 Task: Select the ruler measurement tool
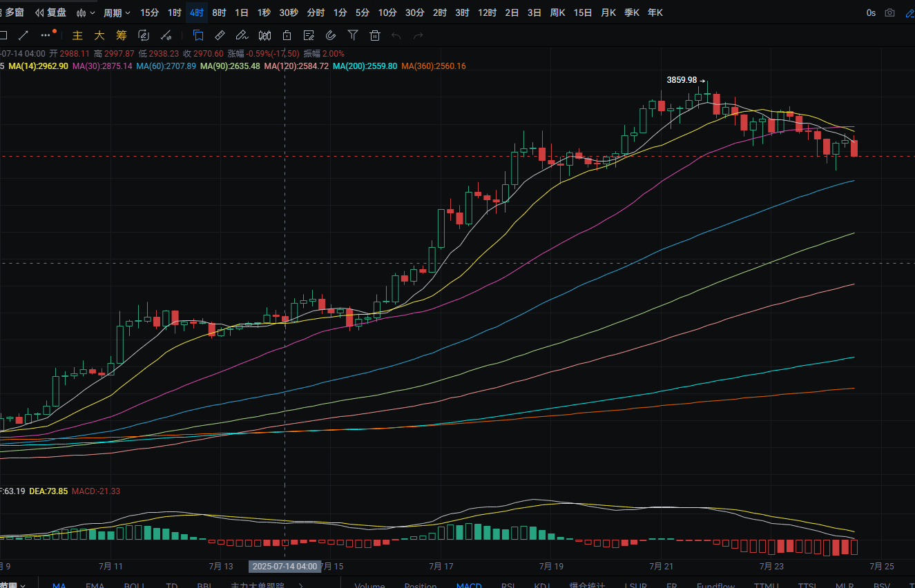coord(220,35)
